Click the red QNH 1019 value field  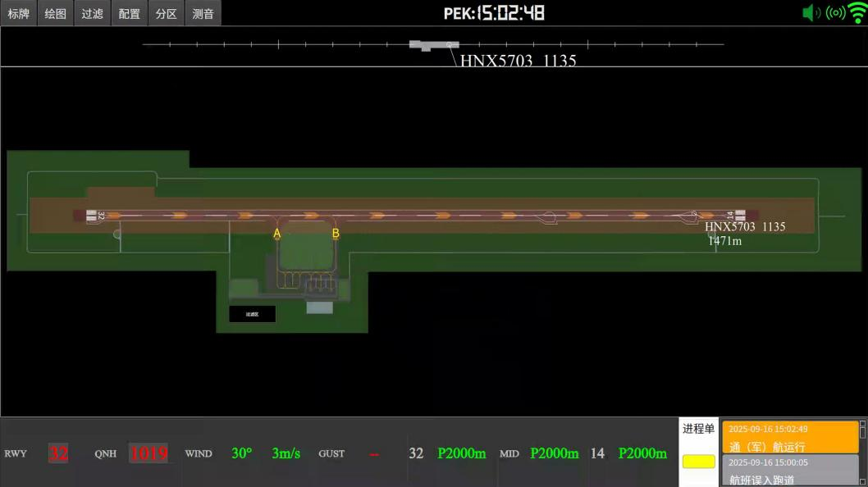(148, 453)
